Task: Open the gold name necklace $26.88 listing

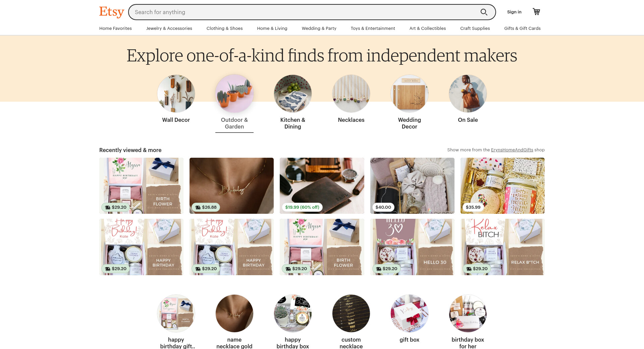Action: tap(231, 186)
